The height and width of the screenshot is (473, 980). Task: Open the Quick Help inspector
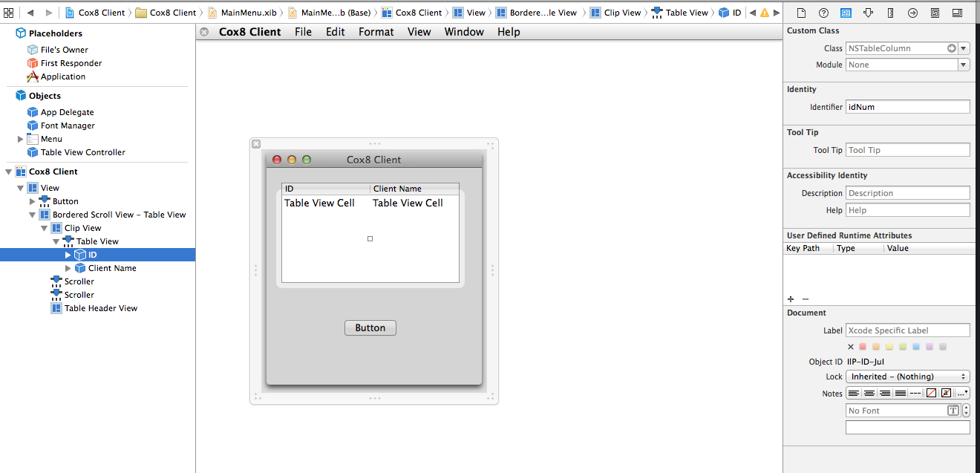(823, 13)
